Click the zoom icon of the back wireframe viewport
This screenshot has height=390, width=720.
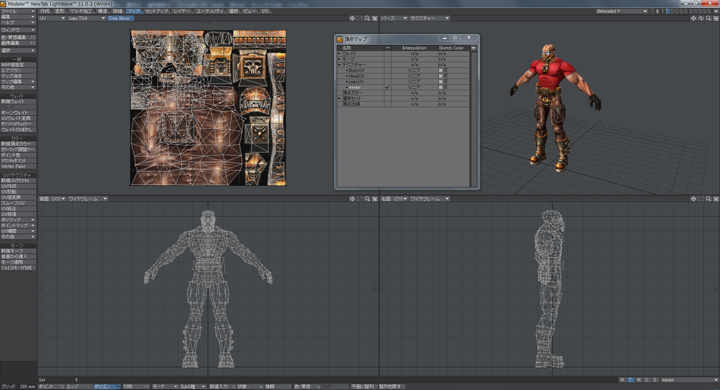point(367,199)
